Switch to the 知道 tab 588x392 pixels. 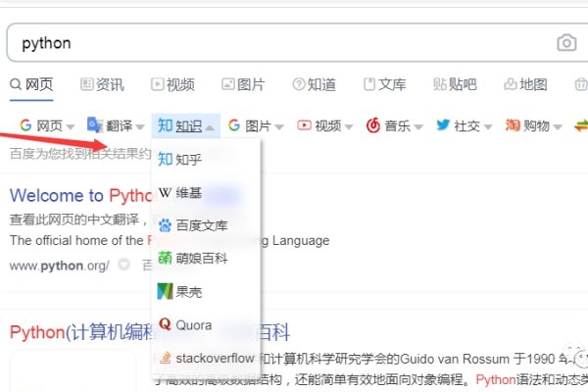coord(315,84)
